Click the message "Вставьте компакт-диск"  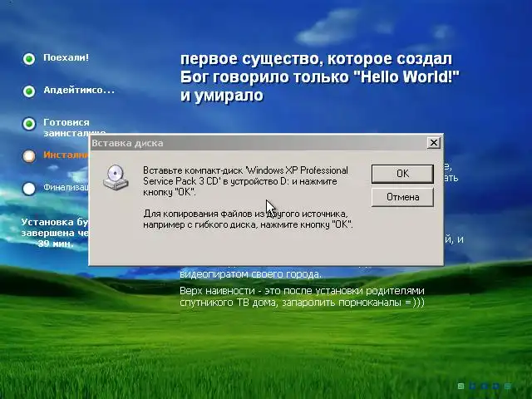click(245, 181)
